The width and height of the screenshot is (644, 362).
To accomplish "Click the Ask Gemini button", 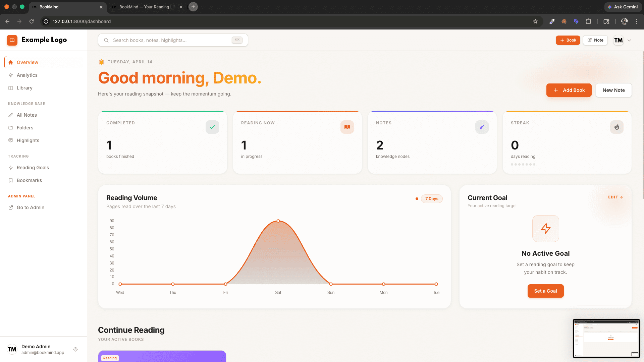I will click(623, 7).
